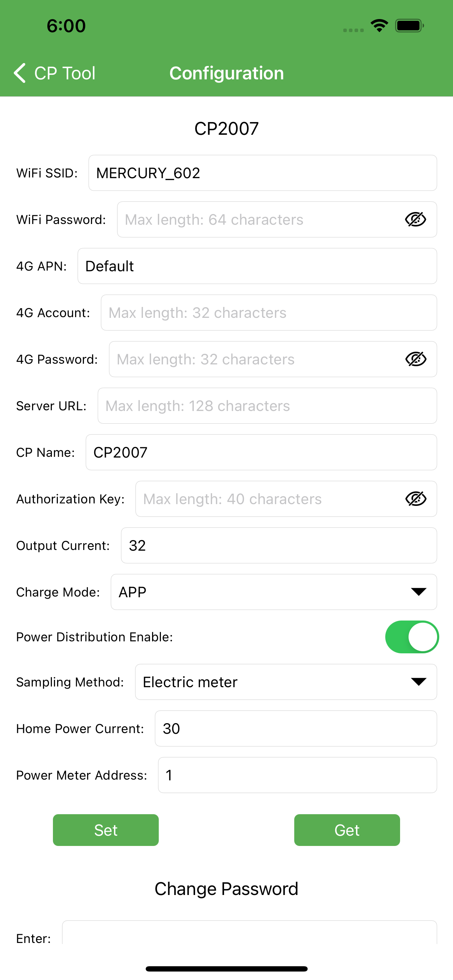Focus the Server URL text field
The image size is (453, 980).
click(267, 406)
